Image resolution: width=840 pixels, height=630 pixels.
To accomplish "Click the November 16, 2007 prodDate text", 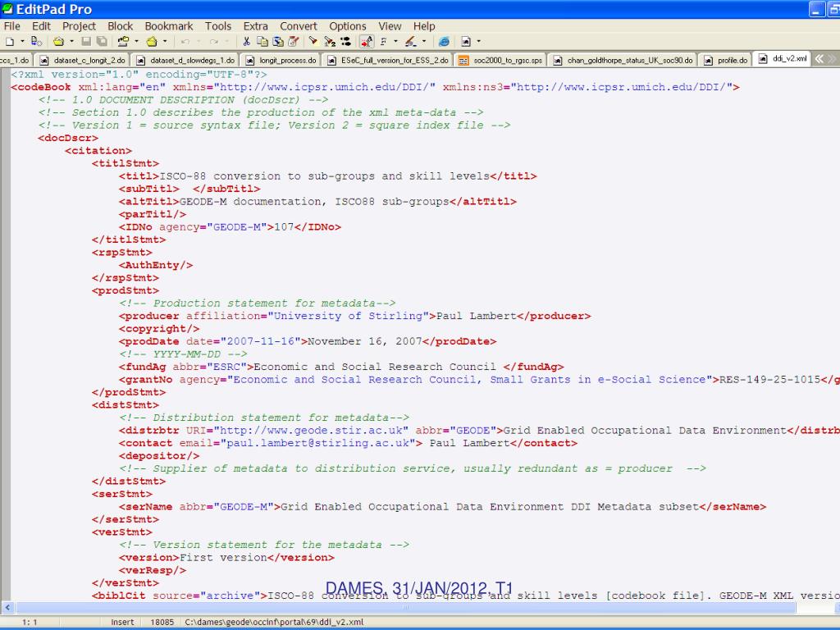I will [365, 341].
